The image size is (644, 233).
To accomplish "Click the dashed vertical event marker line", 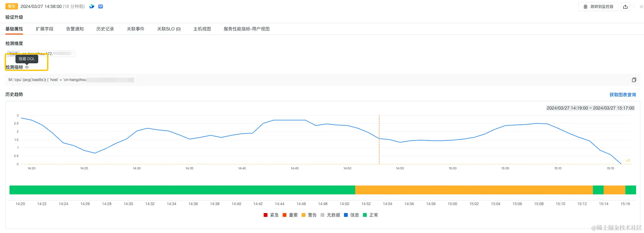I will [379, 140].
